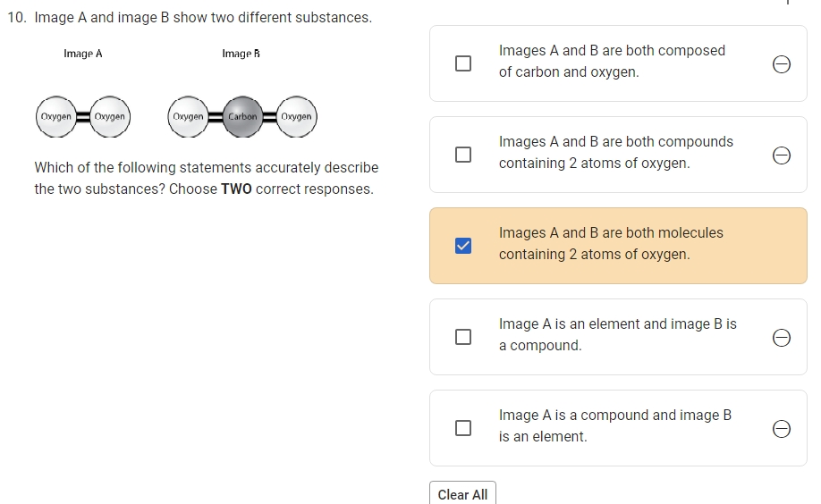Click the right Oxygen atom in Image A
The height and width of the screenshot is (504, 821).
pyautogui.click(x=109, y=117)
